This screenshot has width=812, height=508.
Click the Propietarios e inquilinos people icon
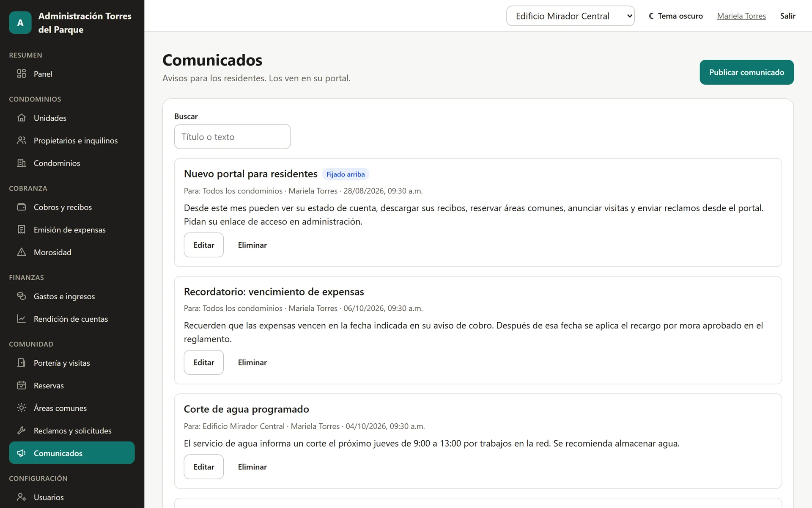click(x=22, y=140)
